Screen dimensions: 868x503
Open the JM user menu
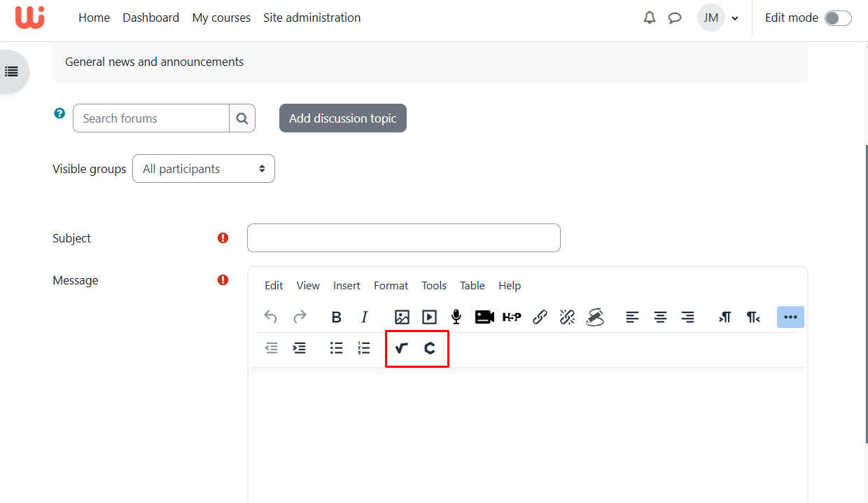(x=718, y=18)
